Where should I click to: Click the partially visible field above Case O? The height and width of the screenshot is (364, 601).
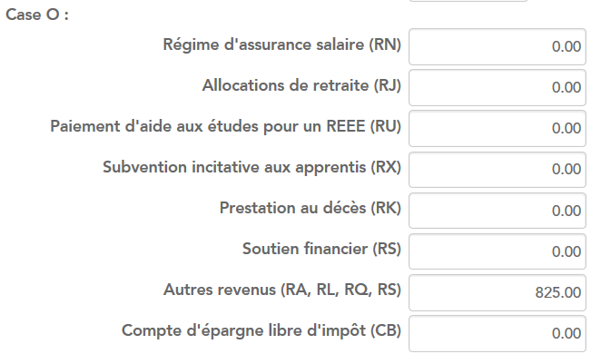[x=468, y=3]
